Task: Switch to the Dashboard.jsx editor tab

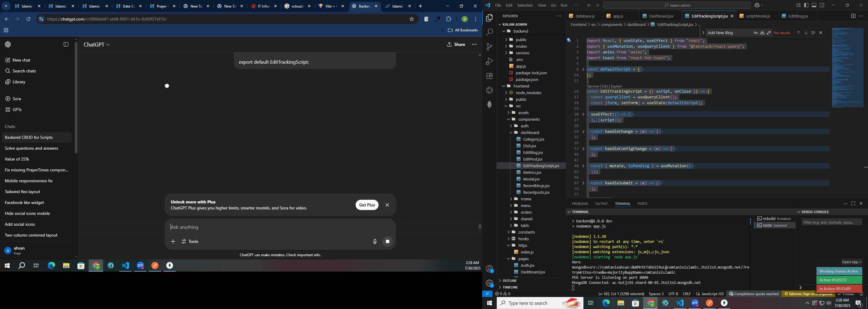Action: click(661, 16)
